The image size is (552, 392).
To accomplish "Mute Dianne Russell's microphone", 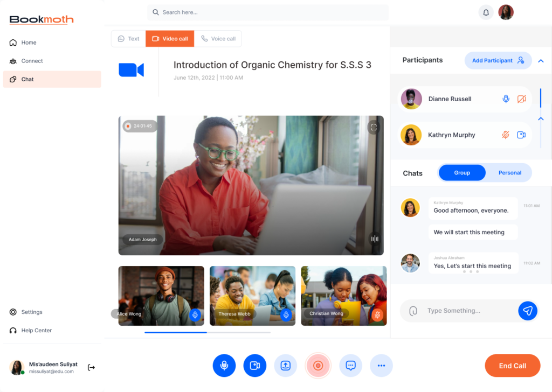I will pyautogui.click(x=506, y=99).
